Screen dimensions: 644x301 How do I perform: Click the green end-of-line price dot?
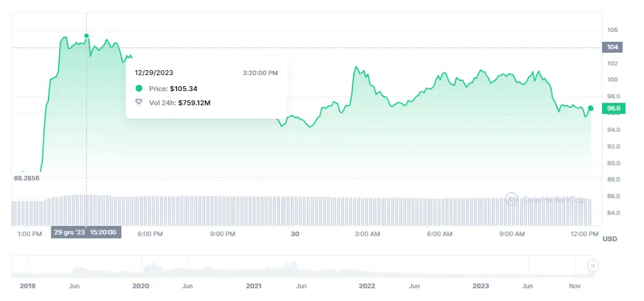pyautogui.click(x=591, y=108)
